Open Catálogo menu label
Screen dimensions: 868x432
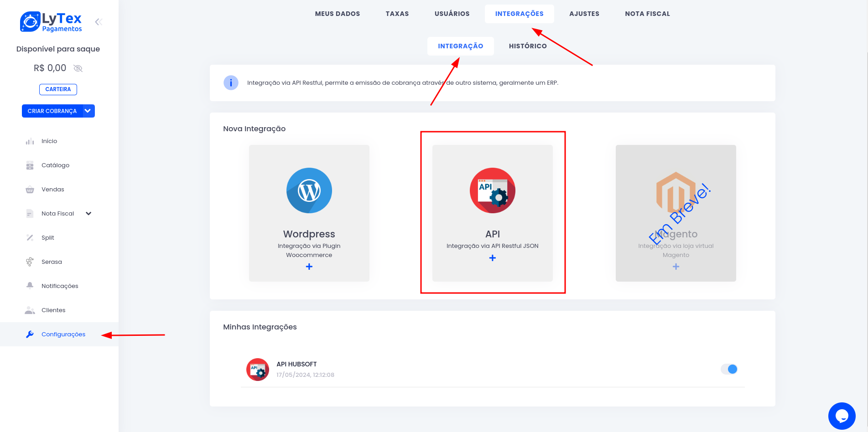(55, 165)
